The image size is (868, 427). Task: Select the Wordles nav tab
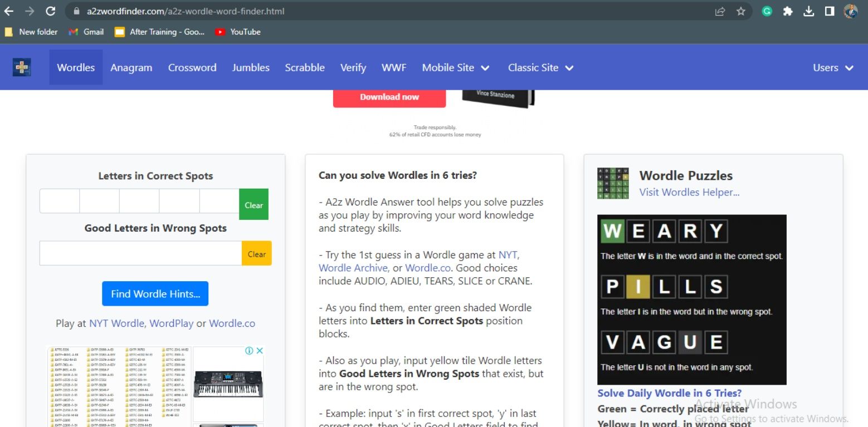coord(76,67)
